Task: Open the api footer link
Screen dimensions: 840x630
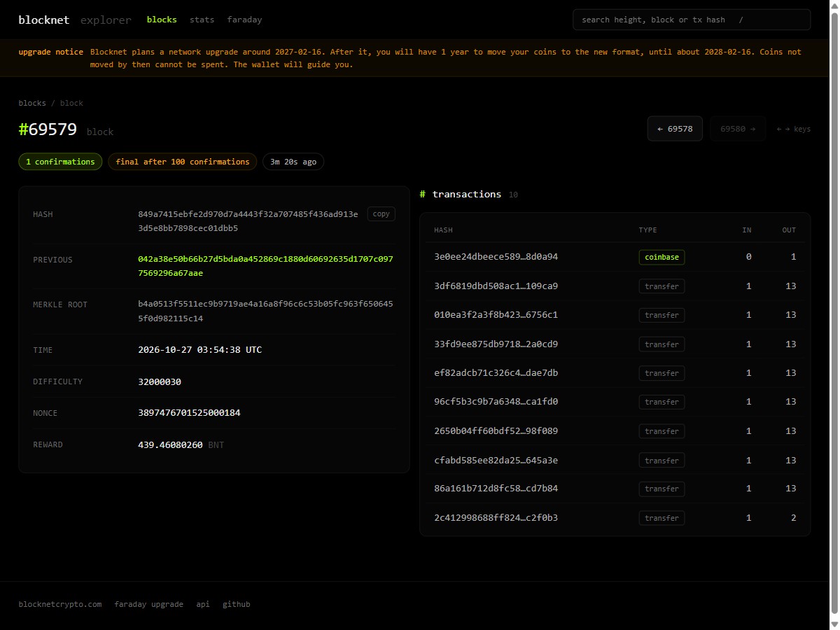Action: 203,604
